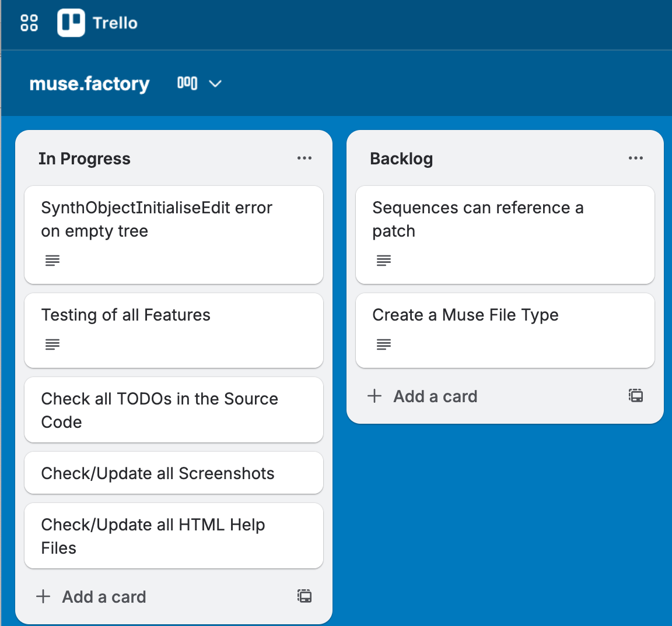Open the In Progress list actions menu
Image resolution: width=672 pixels, height=626 pixels.
(x=304, y=159)
